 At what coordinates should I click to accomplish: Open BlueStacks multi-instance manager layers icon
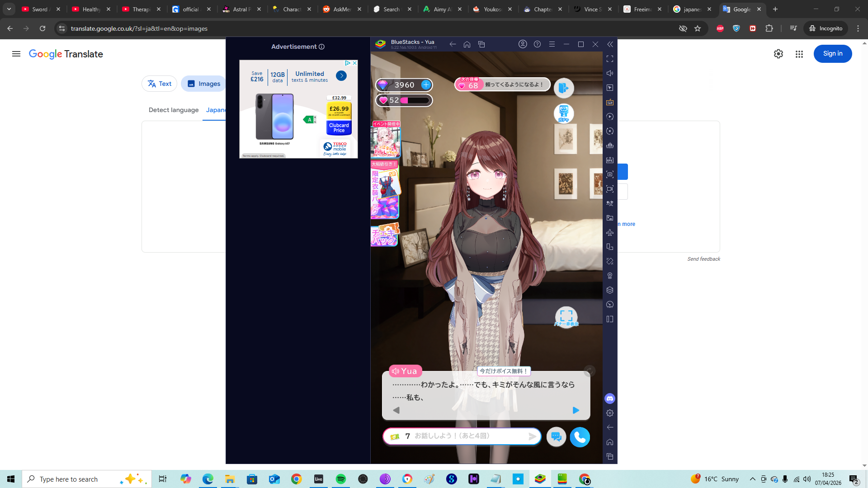pos(610,290)
